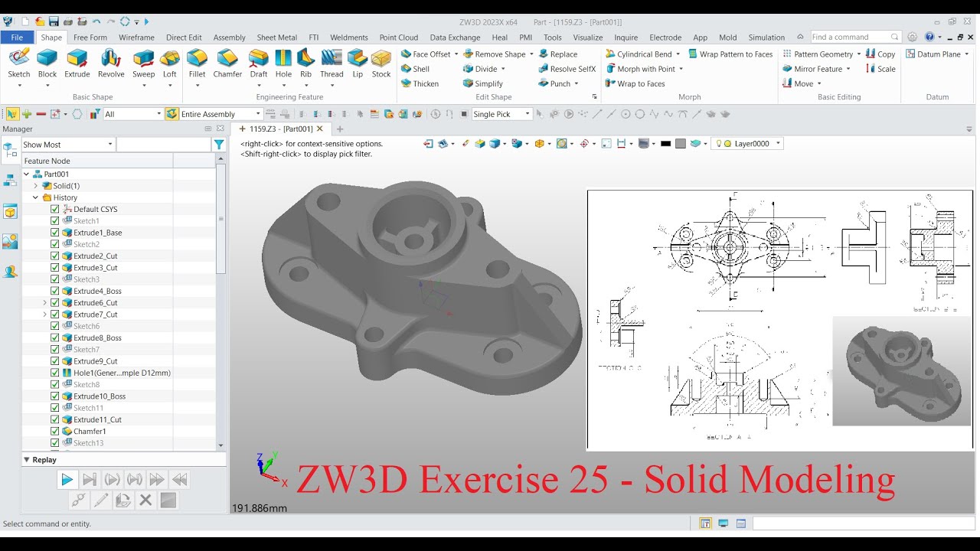Collapse the History tree node
Viewport: 980px width, 551px height.
point(35,197)
